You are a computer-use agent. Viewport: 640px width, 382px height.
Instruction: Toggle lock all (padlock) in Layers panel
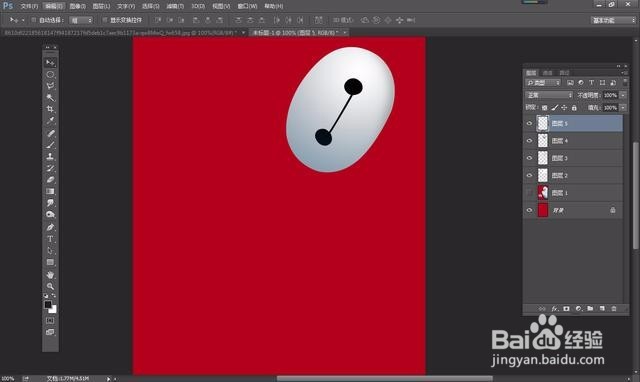[x=574, y=108]
